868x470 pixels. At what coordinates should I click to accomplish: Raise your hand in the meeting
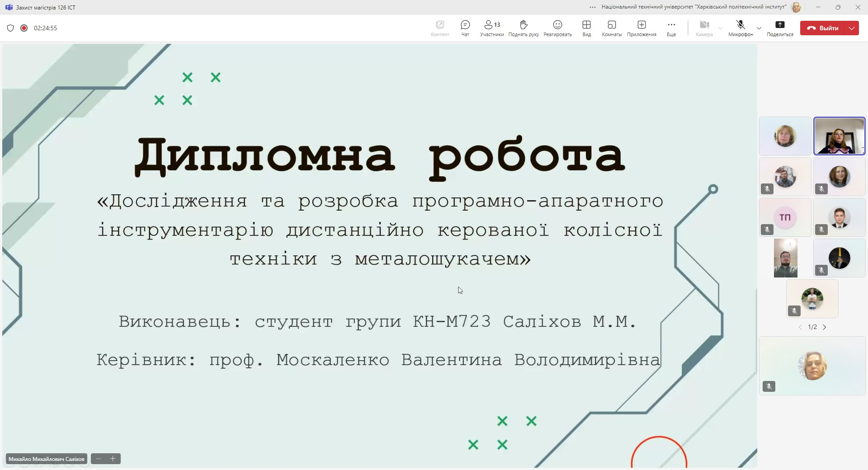point(524,28)
